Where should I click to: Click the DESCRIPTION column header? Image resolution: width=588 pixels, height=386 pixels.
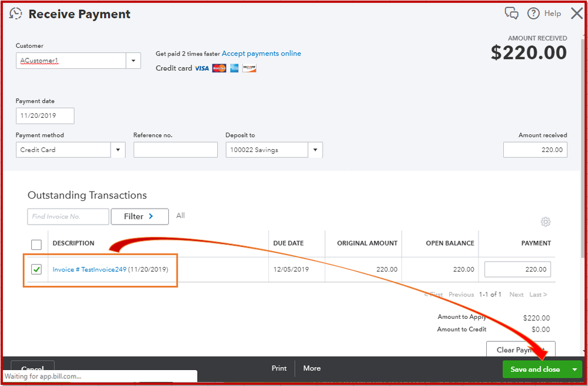[x=74, y=243]
